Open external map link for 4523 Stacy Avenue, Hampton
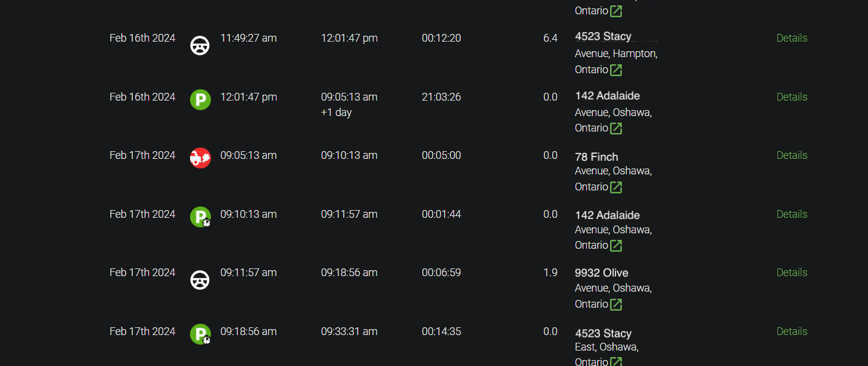 click(616, 70)
